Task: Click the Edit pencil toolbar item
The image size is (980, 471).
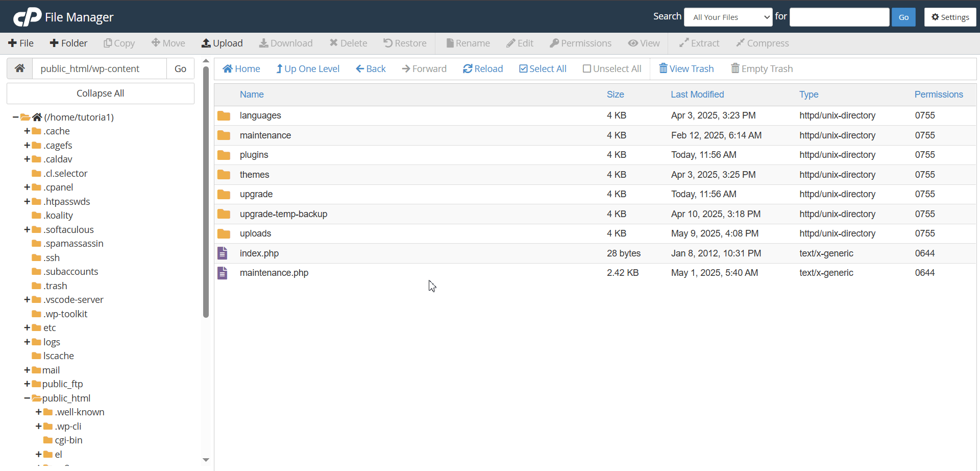Action: click(x=520, y=43)
